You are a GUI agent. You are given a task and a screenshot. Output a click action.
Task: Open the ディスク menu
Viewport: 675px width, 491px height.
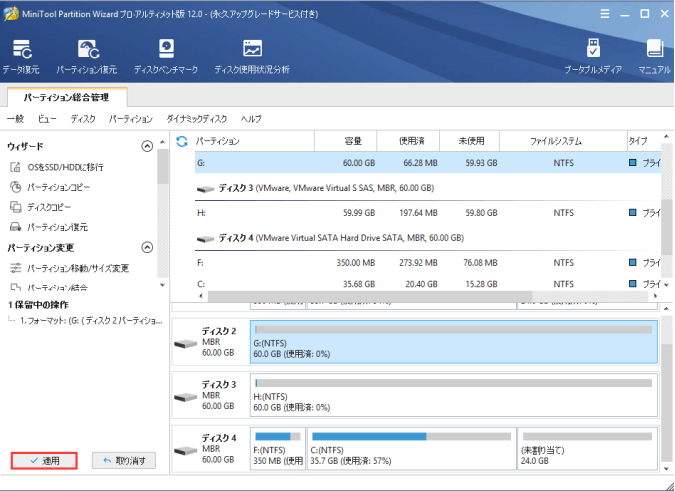83,119
